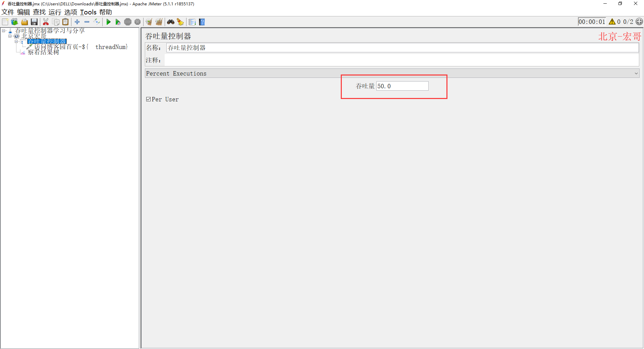Click the Toggle enable/disable icon
The width and height of the screenshot is (644, 349).
pyautogui.click(x=97, y=22)
